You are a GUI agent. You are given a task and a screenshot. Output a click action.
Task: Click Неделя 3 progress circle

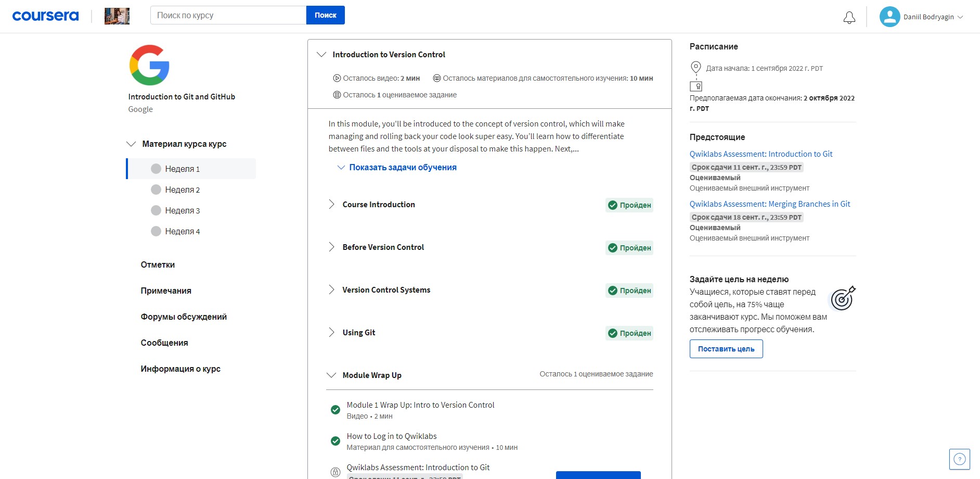(156, 210)
